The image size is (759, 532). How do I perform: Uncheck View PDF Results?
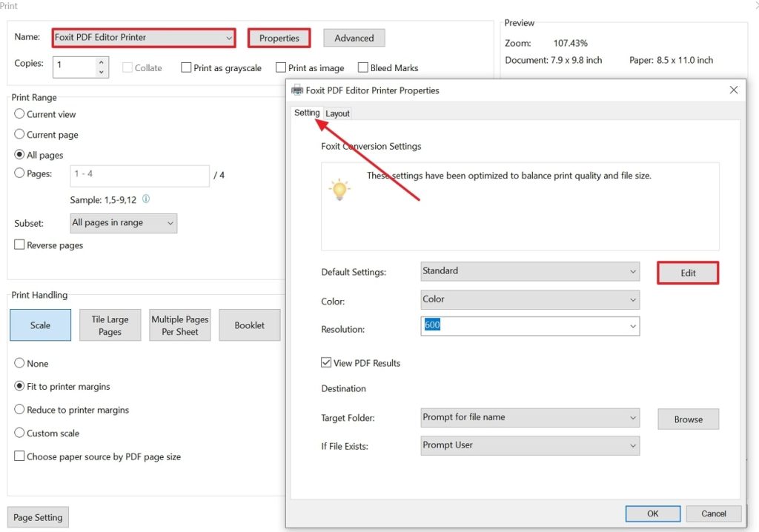click(326, 362)
